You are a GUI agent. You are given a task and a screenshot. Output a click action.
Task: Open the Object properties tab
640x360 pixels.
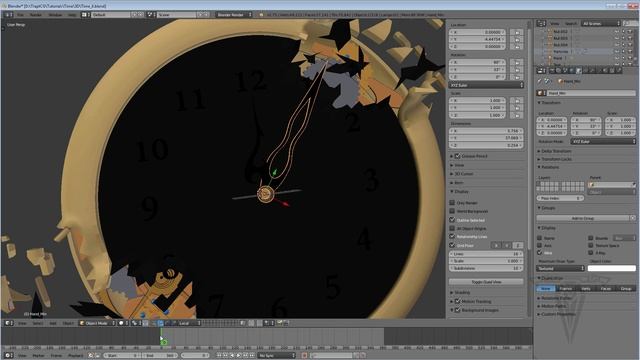[x=578, y=71]
